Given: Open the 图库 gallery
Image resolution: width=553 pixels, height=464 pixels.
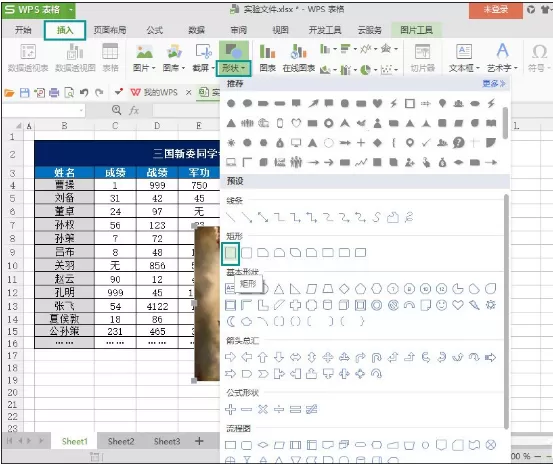Looking at the screenshot, I should coord(174,58).
